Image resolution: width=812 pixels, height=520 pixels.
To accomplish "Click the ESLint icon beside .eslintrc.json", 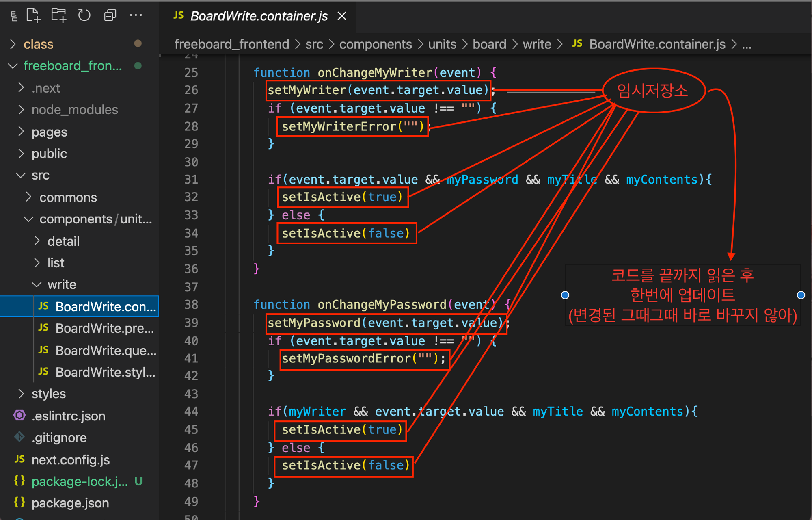I will (x=19, y=416).
